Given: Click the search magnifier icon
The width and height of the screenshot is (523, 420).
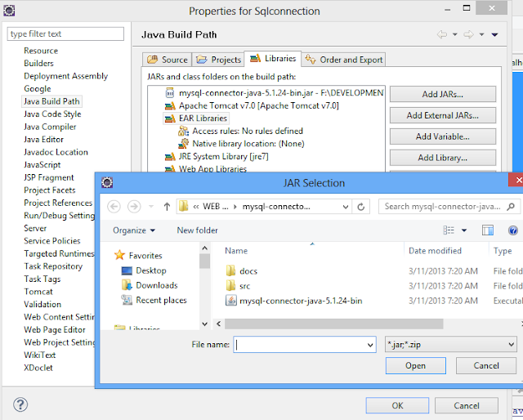Looking at the screenshot, I should click(x=511, y=207).
